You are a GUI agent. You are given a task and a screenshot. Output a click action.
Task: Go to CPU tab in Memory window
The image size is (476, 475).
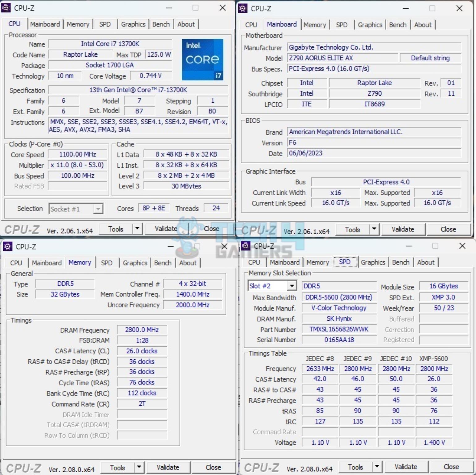[16, 263]
